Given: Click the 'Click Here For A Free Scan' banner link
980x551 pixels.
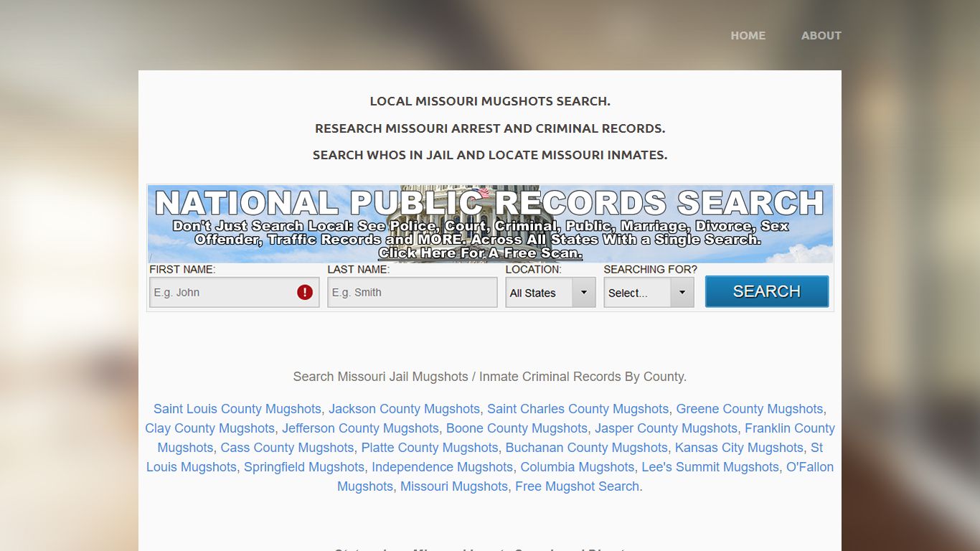Looking at the screenshot, I should (480, 253).
